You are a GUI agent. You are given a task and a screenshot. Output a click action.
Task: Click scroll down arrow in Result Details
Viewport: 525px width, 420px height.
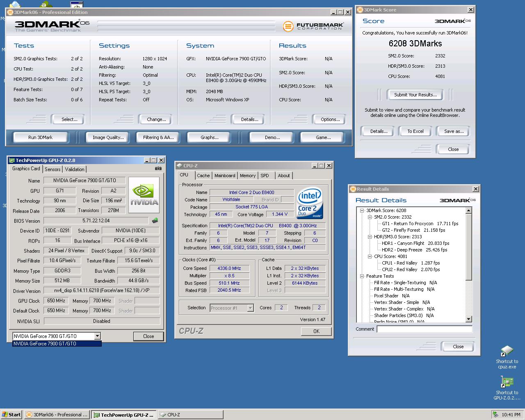click(x=469, y=319)
